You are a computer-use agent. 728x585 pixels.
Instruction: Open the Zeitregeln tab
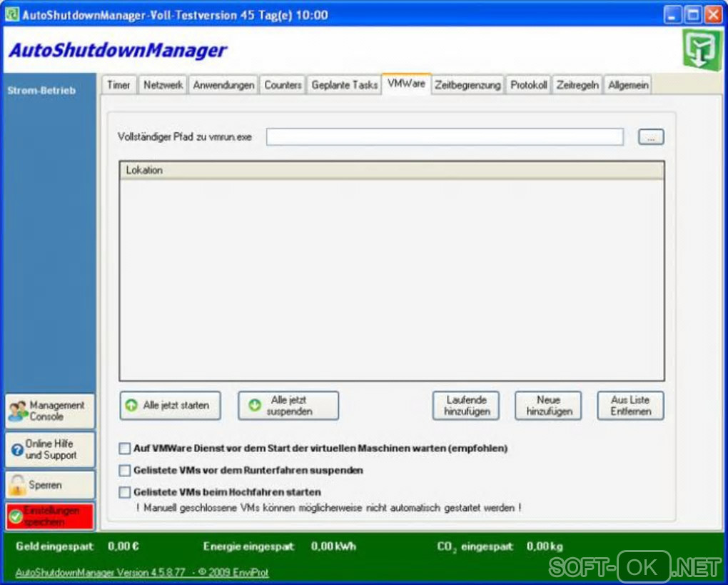[577, 85]
